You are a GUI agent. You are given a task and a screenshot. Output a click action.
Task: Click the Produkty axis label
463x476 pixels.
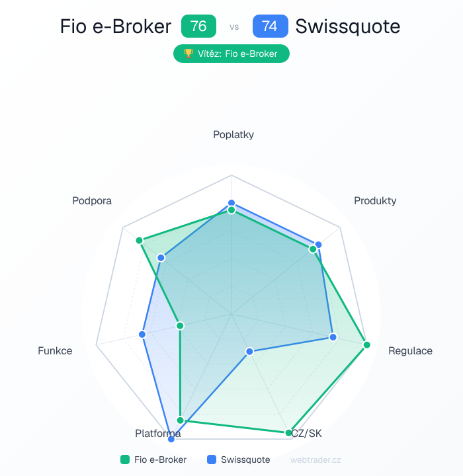[x=375, y=200]
